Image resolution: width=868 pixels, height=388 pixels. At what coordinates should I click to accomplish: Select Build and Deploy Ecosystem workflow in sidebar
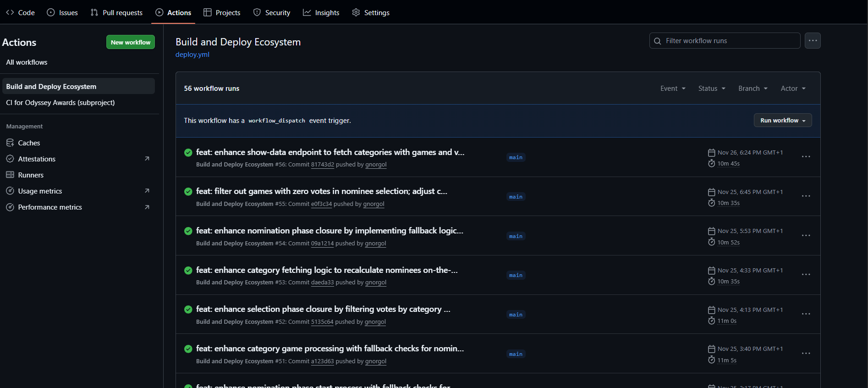click(78, 86)
